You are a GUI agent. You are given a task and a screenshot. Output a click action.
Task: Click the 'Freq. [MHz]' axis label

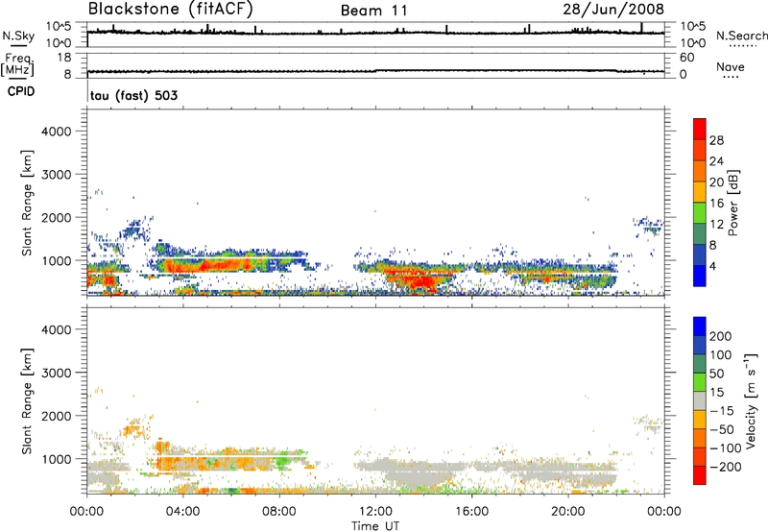[18, 64]
